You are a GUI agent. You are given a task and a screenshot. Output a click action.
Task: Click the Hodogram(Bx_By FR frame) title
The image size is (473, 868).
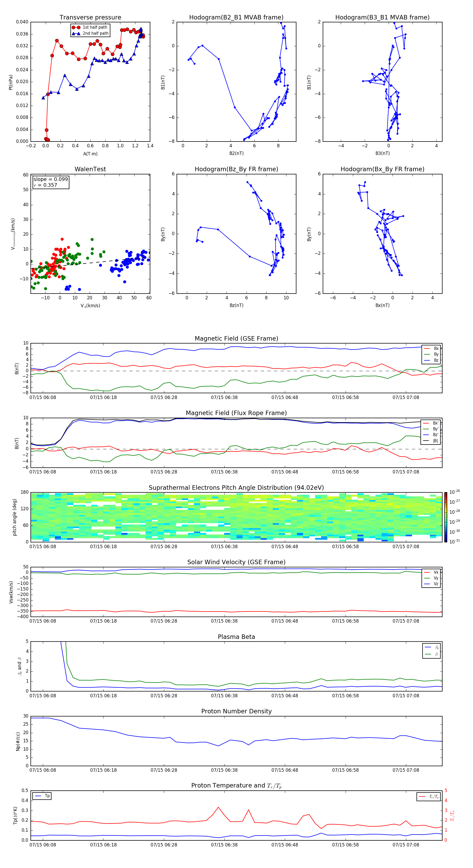tap(382, 169)
